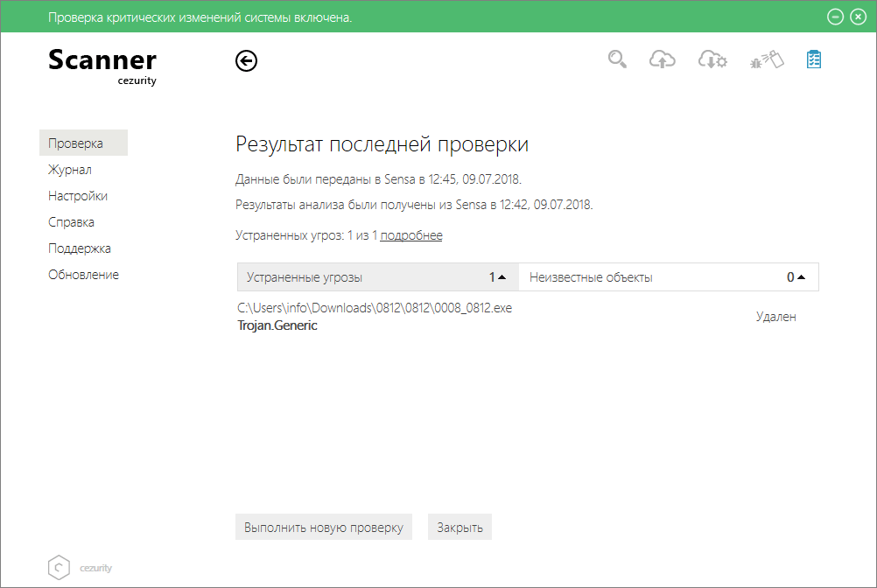Click the Trojan.Generic threat name
This screenshot has width=877, height=588.
[277, 325]
